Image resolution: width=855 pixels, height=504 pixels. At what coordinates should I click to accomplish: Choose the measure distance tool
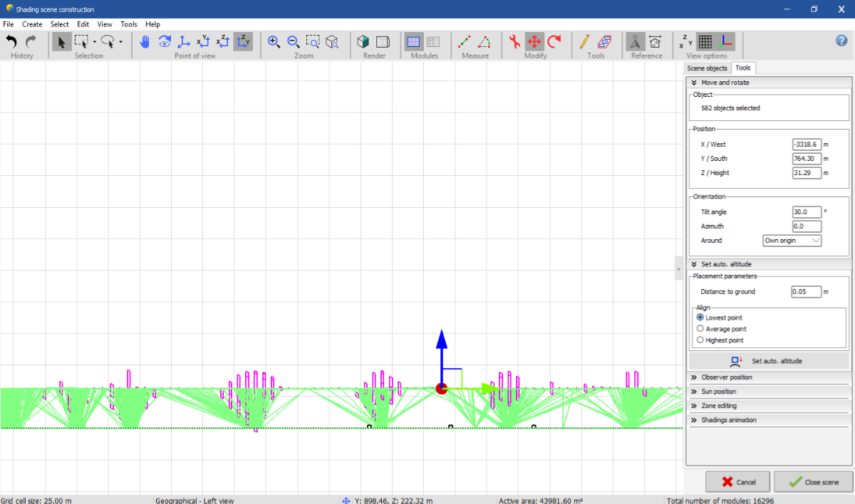click(x=465, y=42)
